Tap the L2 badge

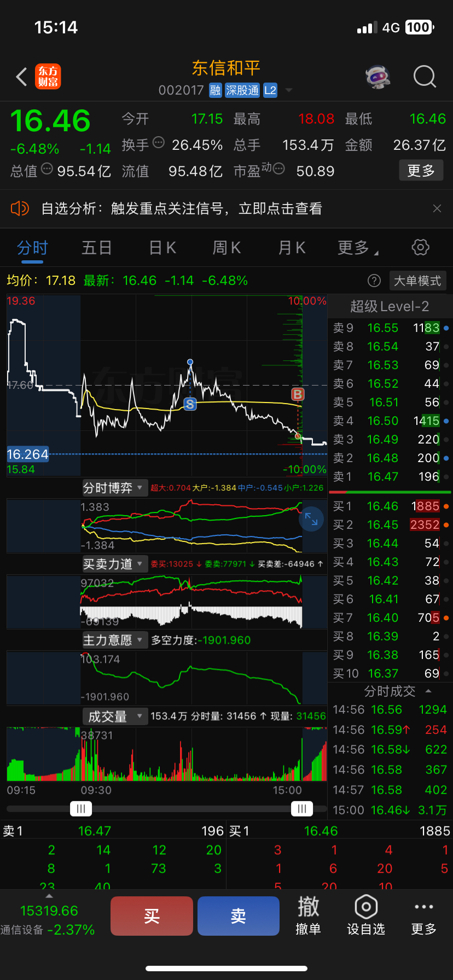[270, 90]
